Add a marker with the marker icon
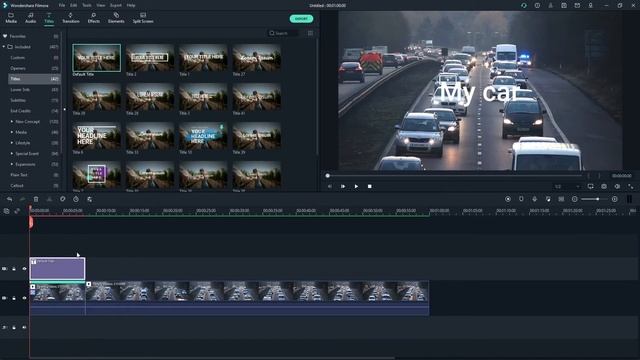Screen dimensions: 640x360 click(521, 199)
